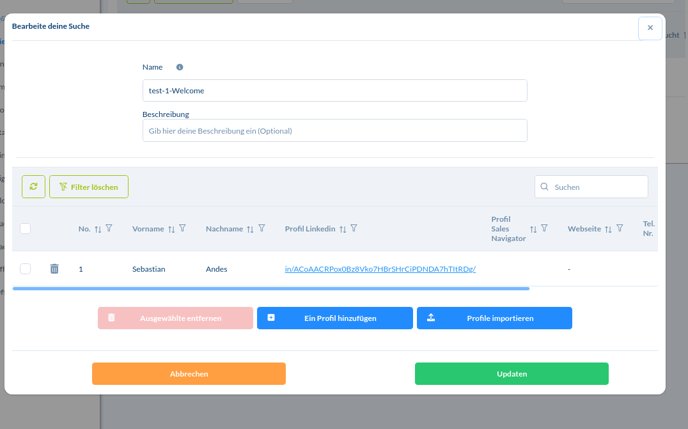This screenshot has width=688, height=429.
Task: Filter the Profil Linkedin column
Action: pyautogui.click(x=354, y=229)
